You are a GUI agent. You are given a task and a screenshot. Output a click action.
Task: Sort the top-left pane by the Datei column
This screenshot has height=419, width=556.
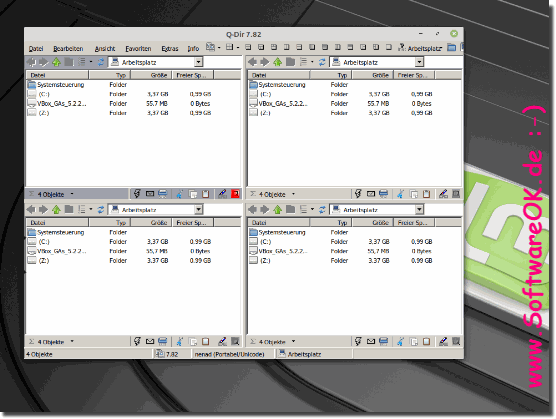tap(57, 75)
